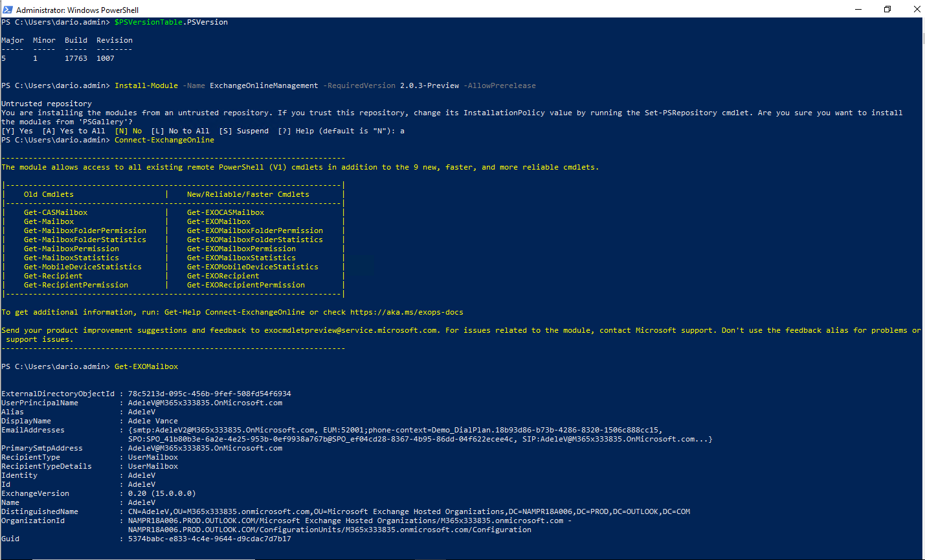Click the '[A] Yes to All' option
Viewport: 925px width, 560px height.
(74, 131)
